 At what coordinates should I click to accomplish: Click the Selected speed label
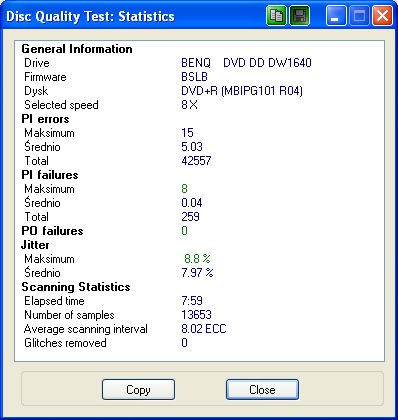click(x=61, y=105)
